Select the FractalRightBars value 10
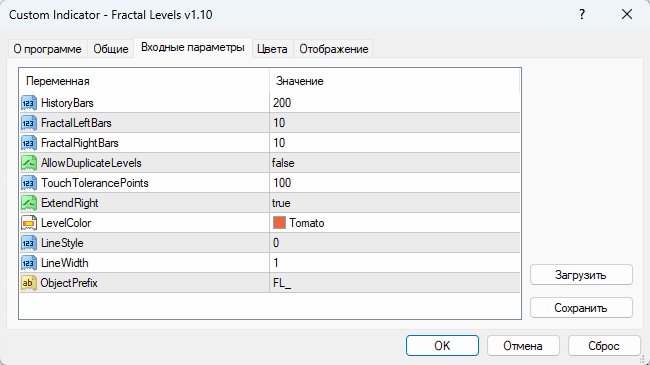Image resolution: width=650 pixels, height=365 pixels. pos(279,143)
